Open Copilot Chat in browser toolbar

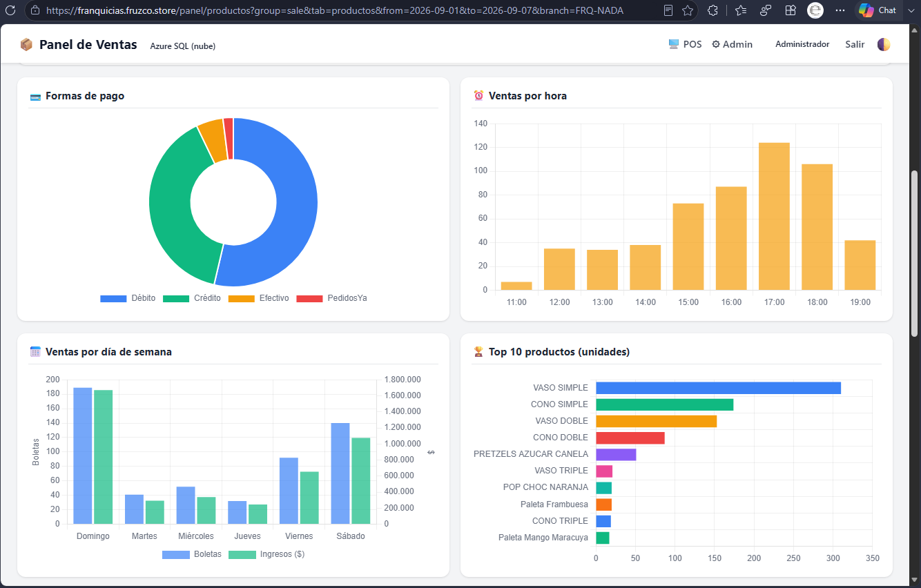point(878,10)
